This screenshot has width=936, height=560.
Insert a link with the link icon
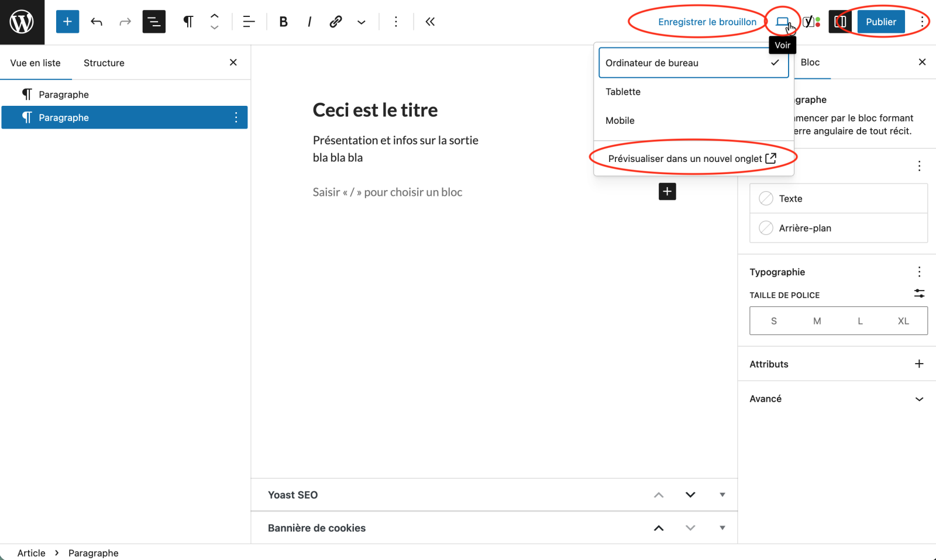click(335, 22)
